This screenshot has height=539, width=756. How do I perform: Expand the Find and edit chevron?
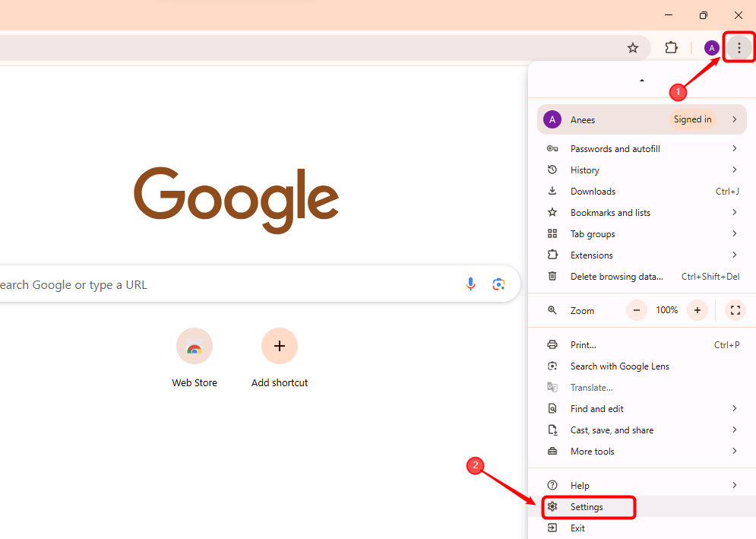tap(734, 408)
